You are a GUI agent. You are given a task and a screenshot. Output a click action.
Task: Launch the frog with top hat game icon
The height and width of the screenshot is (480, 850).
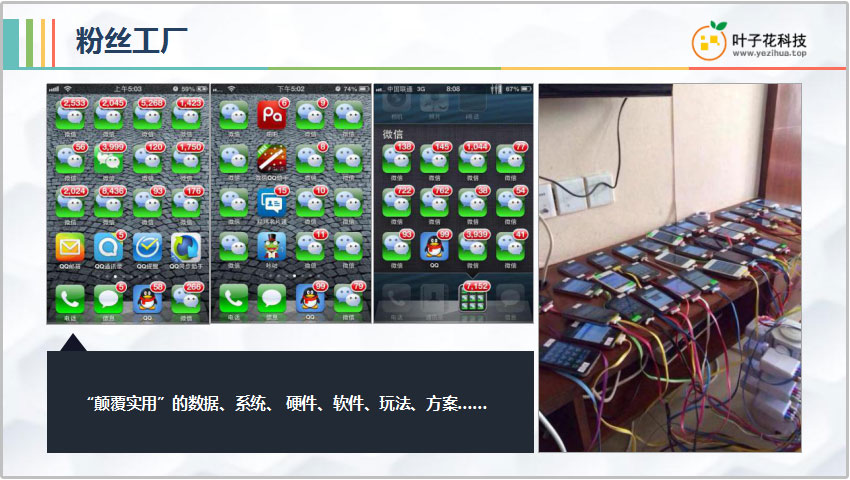coord(272,247)
